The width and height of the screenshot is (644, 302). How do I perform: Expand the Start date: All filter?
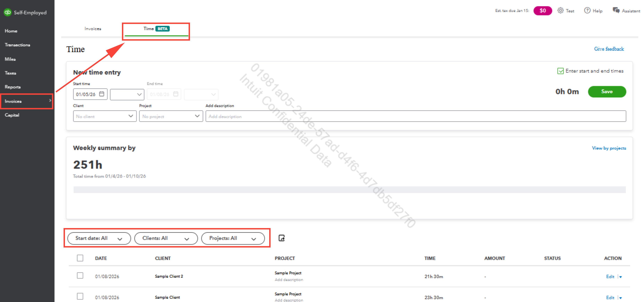coord(99,238)
